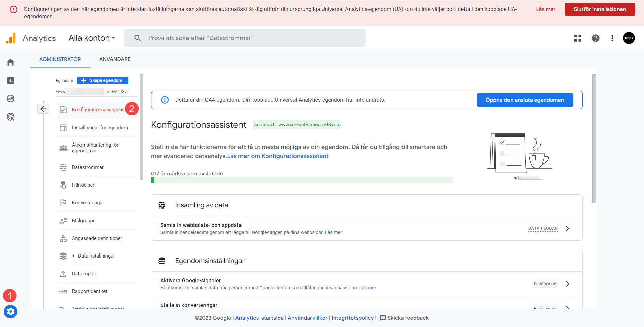Open Läs mer om Konfigurationsassistent link

pos(278,156)
